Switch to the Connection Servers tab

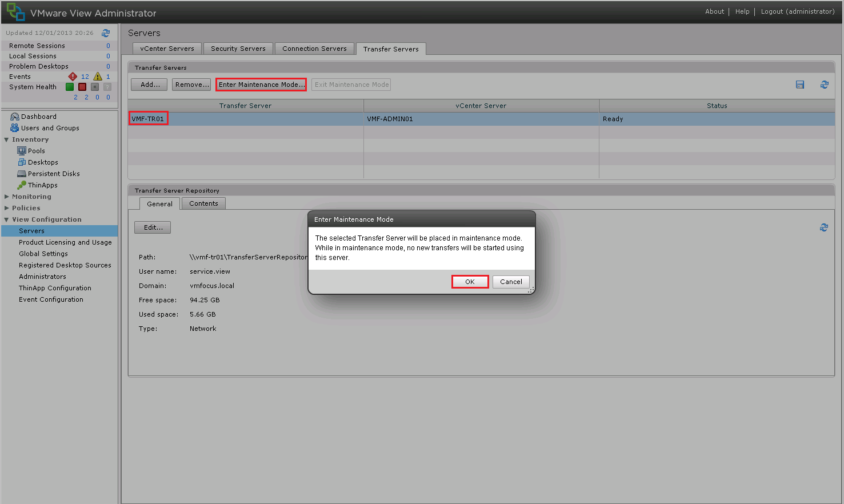coord(314,49)
